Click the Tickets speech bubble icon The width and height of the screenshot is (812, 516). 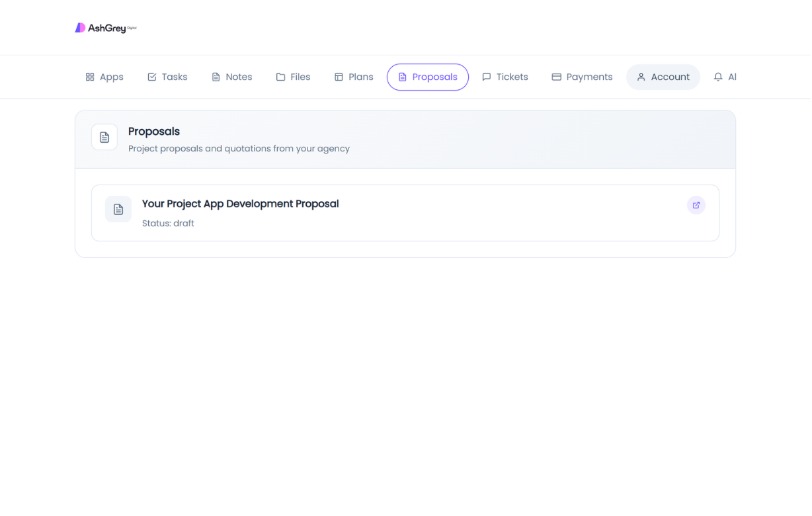[x=487, y=77]
